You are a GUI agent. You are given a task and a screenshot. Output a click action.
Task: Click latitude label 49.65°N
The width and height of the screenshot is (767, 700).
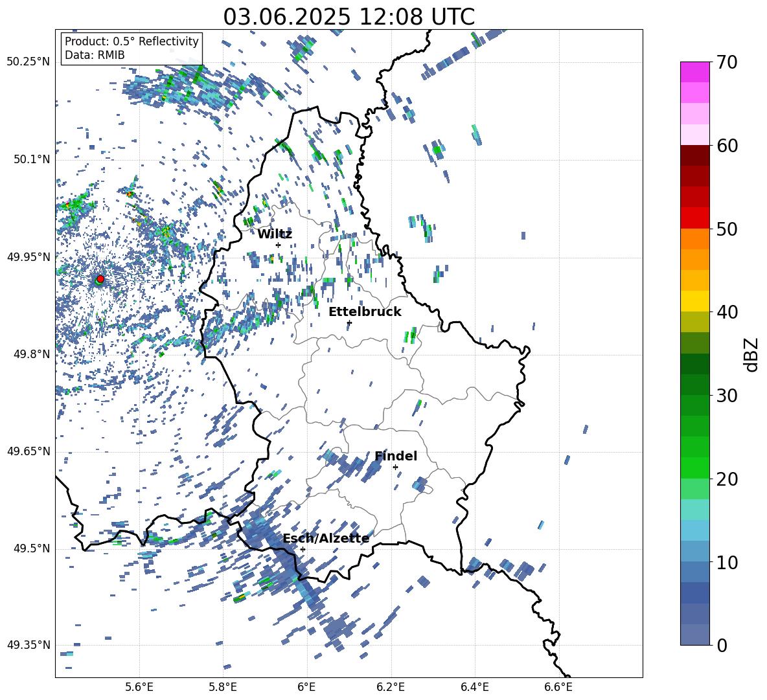pos(29,451)
